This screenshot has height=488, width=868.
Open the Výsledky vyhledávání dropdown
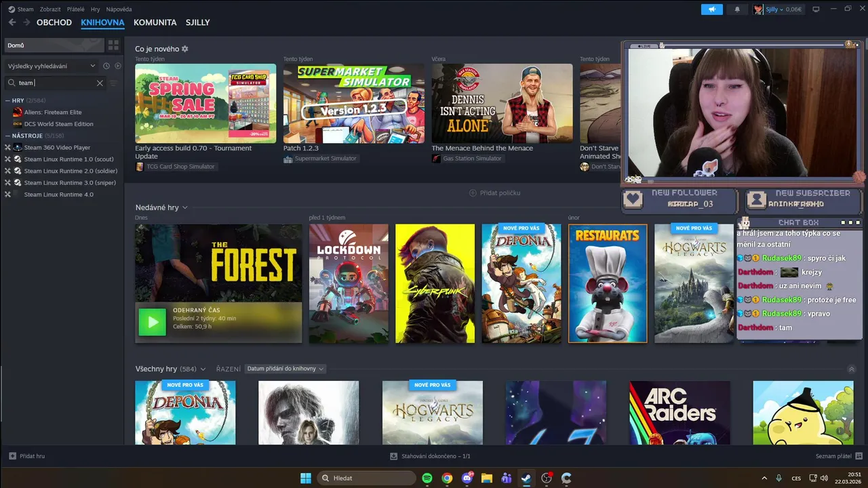[52, 66]
